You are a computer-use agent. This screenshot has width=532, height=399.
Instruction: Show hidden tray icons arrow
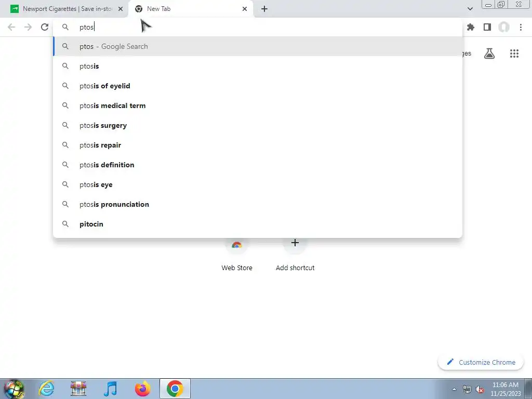(x=454, y=389)
